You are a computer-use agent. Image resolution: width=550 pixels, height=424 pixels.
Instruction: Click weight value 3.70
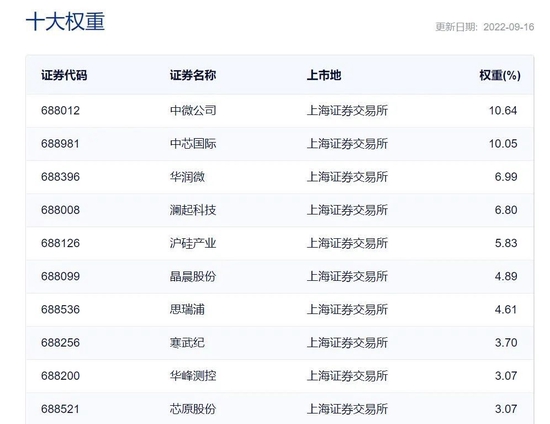506,343
